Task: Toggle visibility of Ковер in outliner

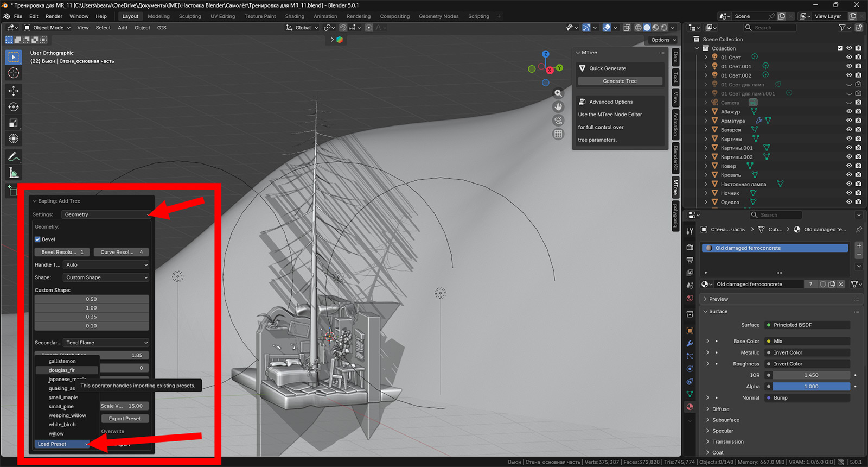Action: coord(849,166)
